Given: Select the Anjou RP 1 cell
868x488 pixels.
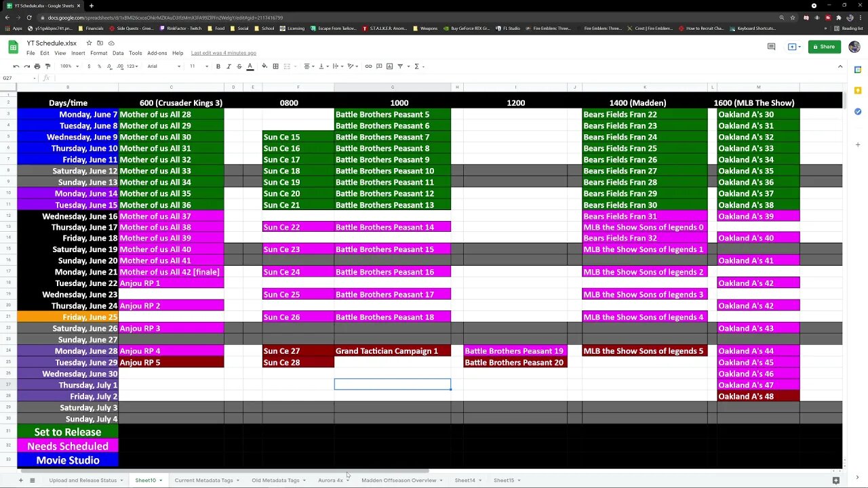Looking at the screenshot, I should coord(172,283).
